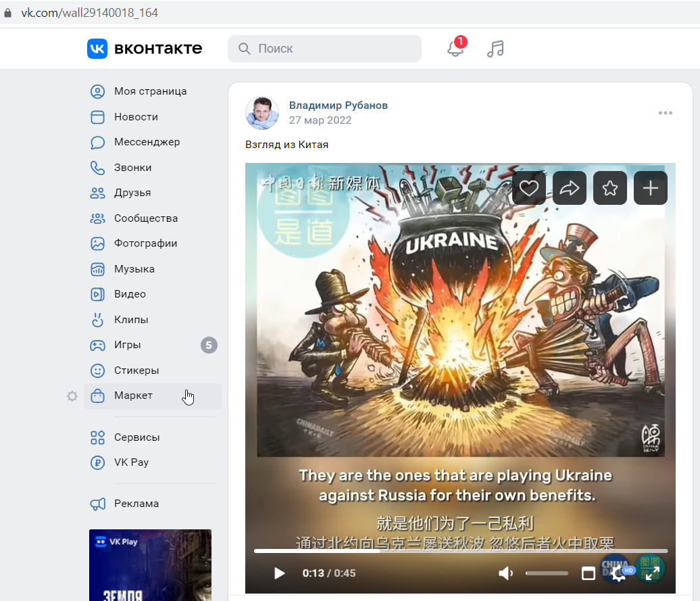Open Владимир Рубанов profile link
This screenshot has width=700, height=601.
point(339,105)
